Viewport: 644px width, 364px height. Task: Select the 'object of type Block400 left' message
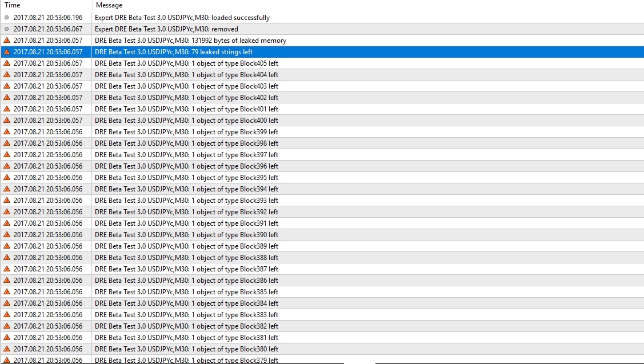pyautogui.click(x=186, y=121)
